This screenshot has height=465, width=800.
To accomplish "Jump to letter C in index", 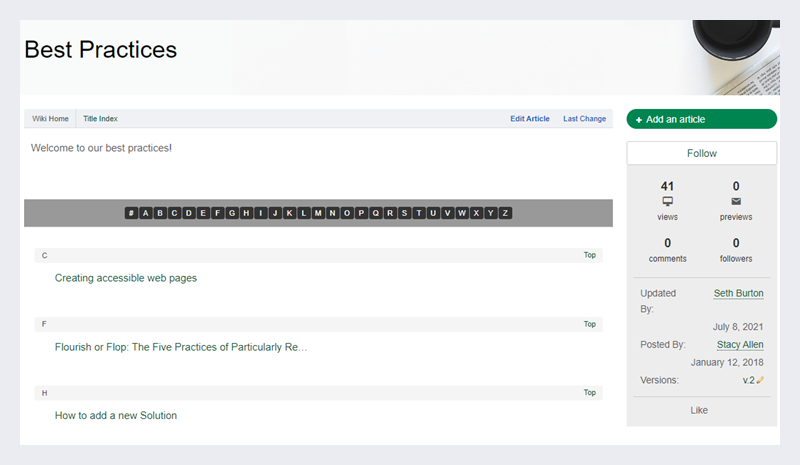I will (174, 213).
